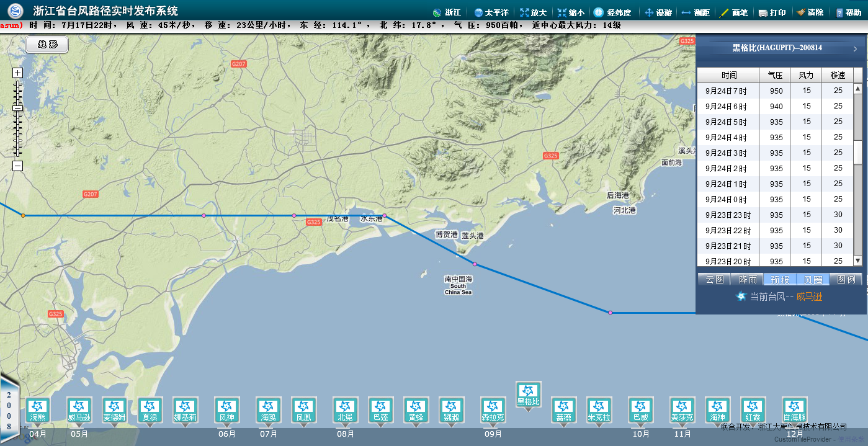This screenshot has height=446, width=868.
Task: Choose the 测距 distance measuring tool
Action: point(696,12)
